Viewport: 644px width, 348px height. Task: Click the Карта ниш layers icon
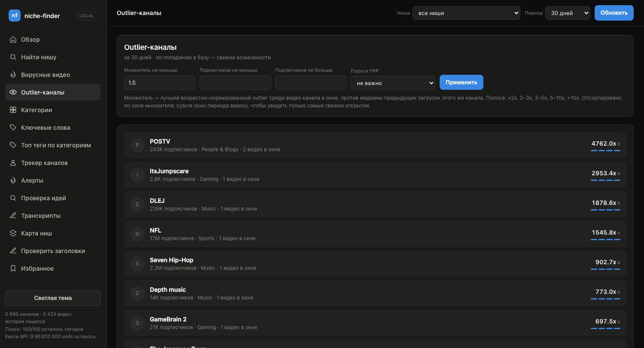(x=13, y=233)
